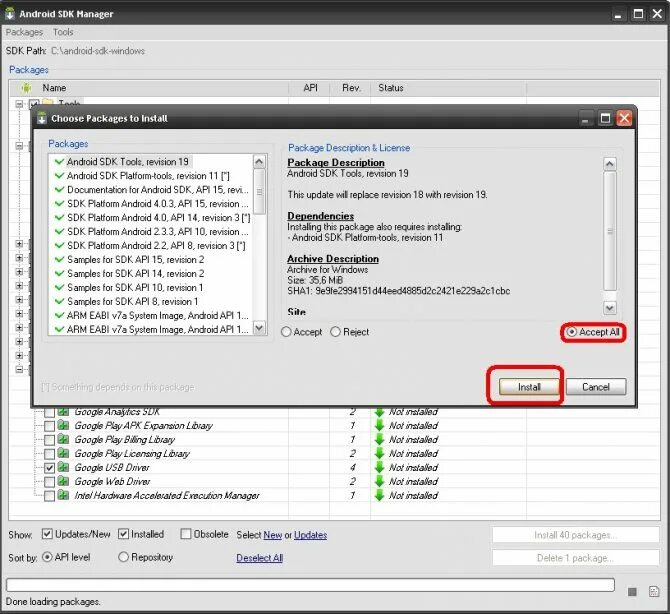The height and width of the screenshot is (614, 670).
Task: Click stop icon in the status bar
Action: [632, 591]
